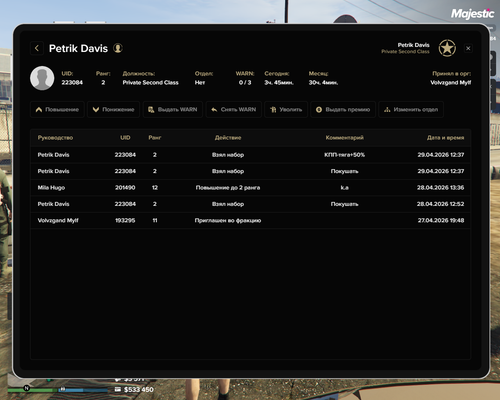Click the Комментарий column header
The width and height of the screenshot is (500, 400).
click(344, 138)
